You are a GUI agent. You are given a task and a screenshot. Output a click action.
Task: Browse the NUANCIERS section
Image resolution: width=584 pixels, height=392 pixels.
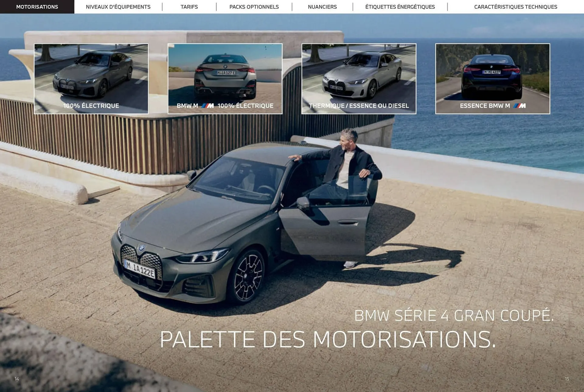point(322,6)
